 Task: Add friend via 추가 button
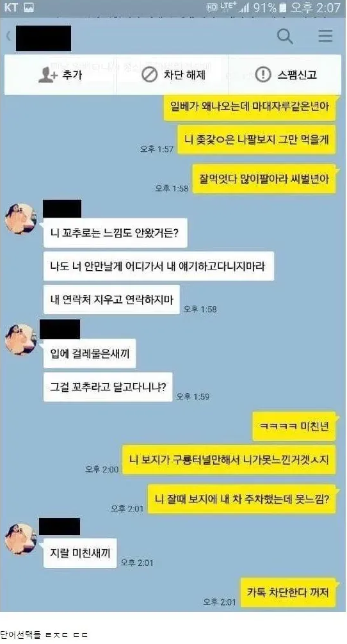[x=60, y=74]
